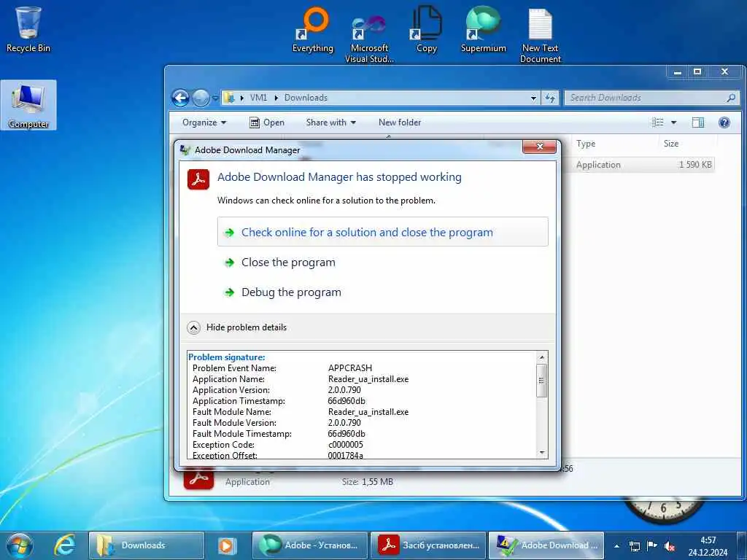Screen dimensions: 747x560
Task: Open the taskbar clock and date
Action: pos(708,546)
